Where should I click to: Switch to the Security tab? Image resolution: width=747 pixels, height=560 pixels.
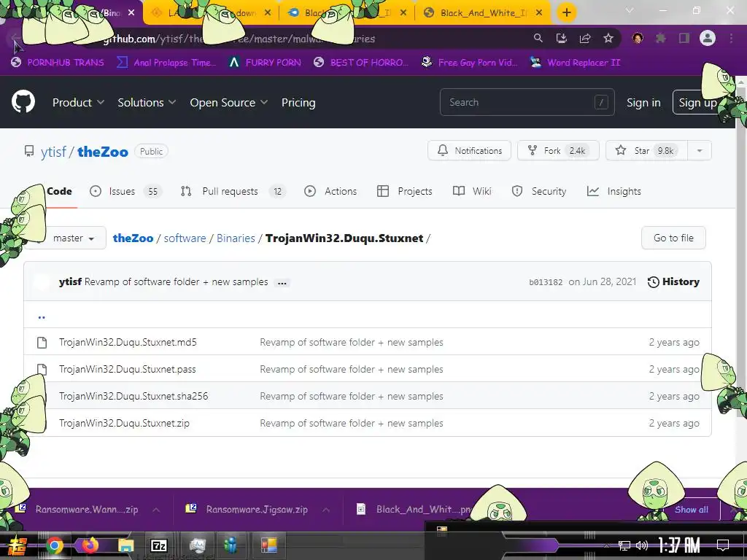coord(539,191)
